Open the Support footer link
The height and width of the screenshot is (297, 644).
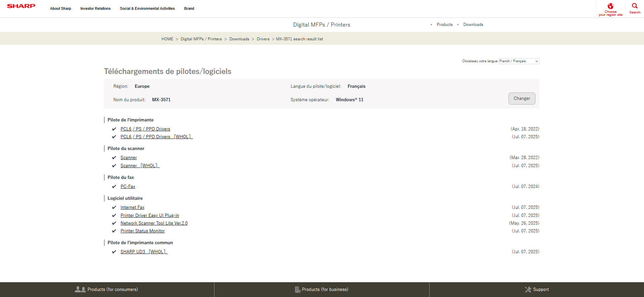(x=541, y=289)
